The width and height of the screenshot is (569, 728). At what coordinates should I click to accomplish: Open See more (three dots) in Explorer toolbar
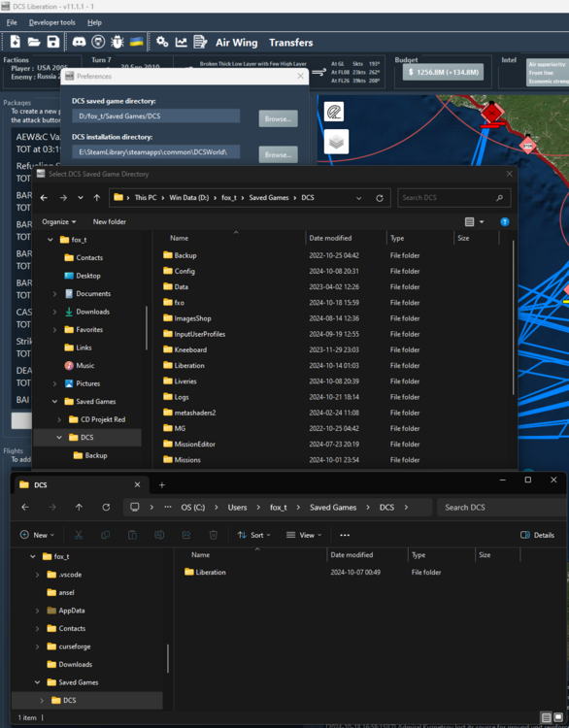tap(345, 535)
